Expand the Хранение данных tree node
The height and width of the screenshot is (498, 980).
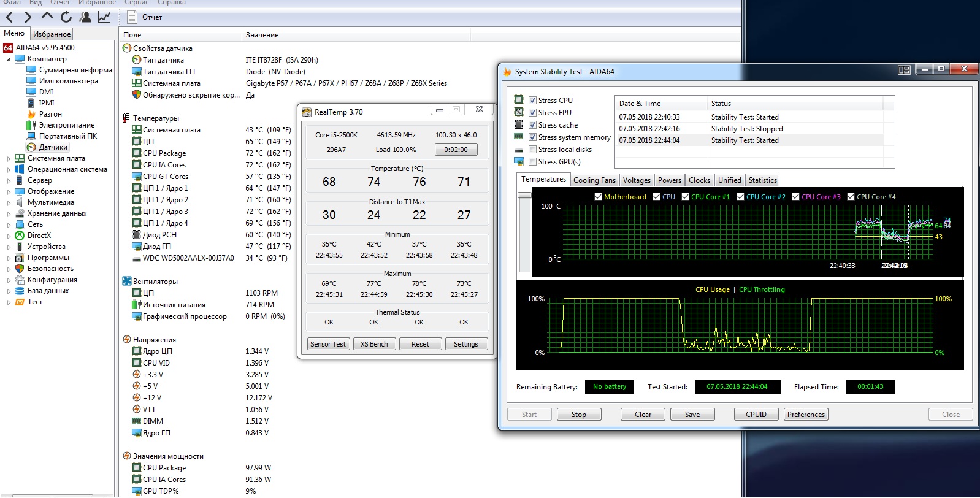[x=9, y=213]
